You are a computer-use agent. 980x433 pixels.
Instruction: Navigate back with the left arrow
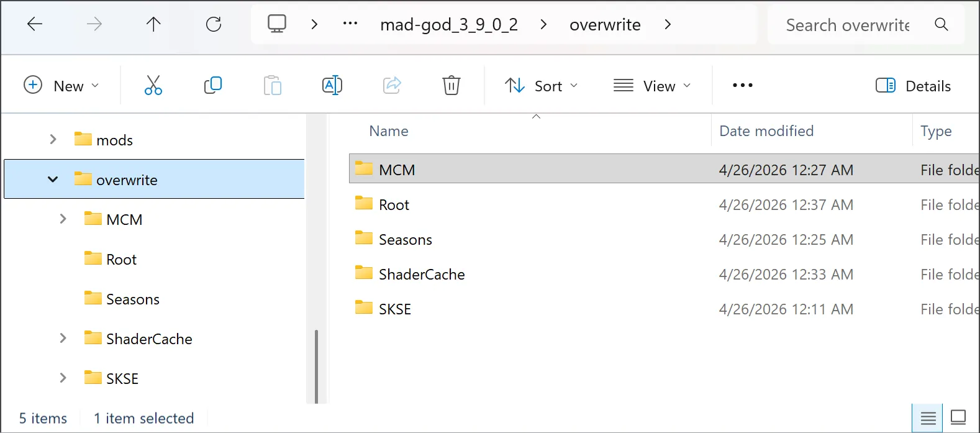(x=35, y=25)
